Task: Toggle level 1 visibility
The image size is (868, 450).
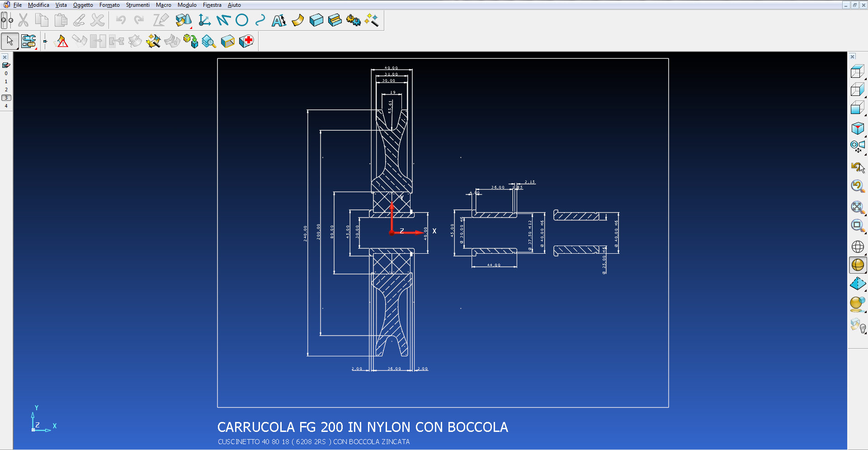Action: pyautogui.click(x=6, y=81)
